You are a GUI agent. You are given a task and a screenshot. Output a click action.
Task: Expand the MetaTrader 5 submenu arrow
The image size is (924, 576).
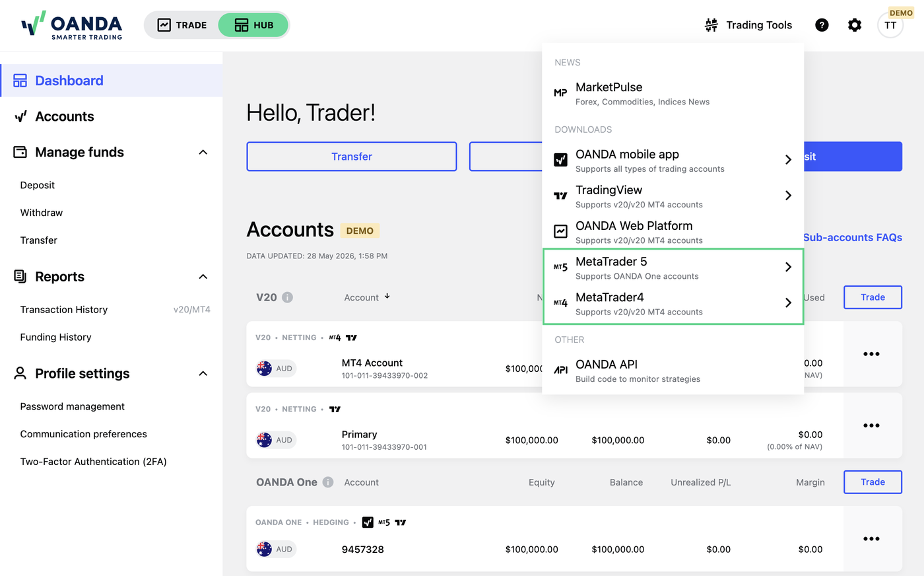coord(788,267)
